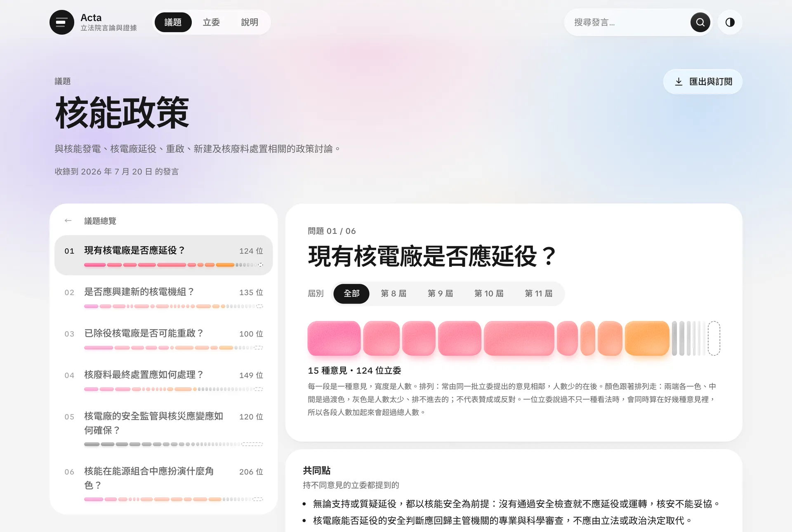Click the 匯出與訂閱 button

tap(703, 82)
